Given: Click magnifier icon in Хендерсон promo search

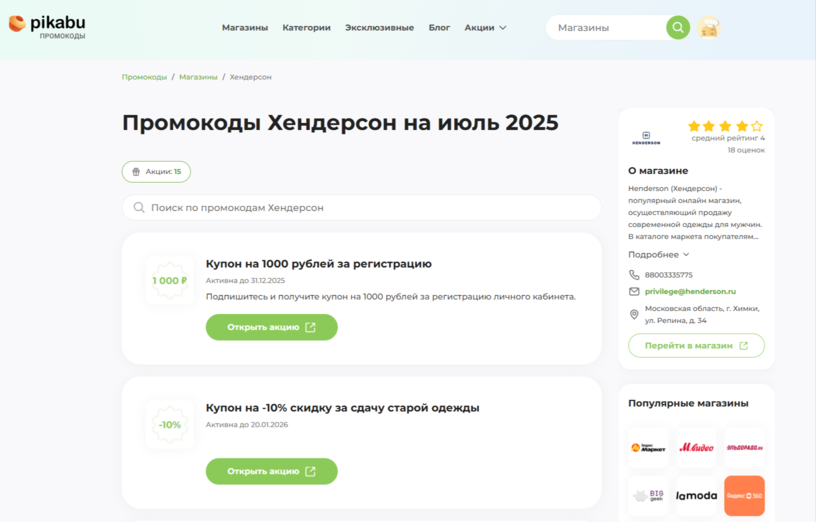Looking at the screenshot, I should [139, 208].
